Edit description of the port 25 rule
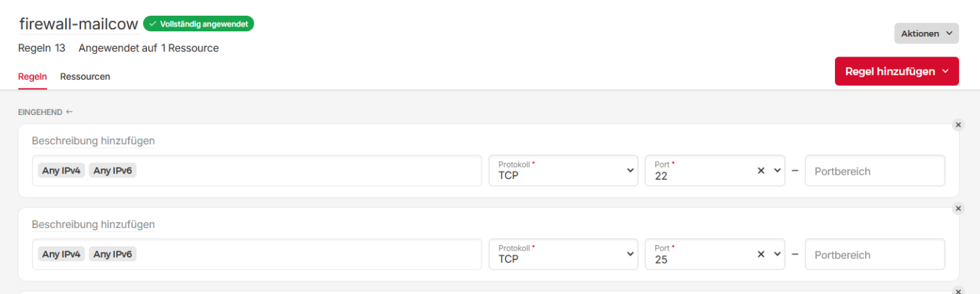 pyautogui.click(x=93, y=225)
